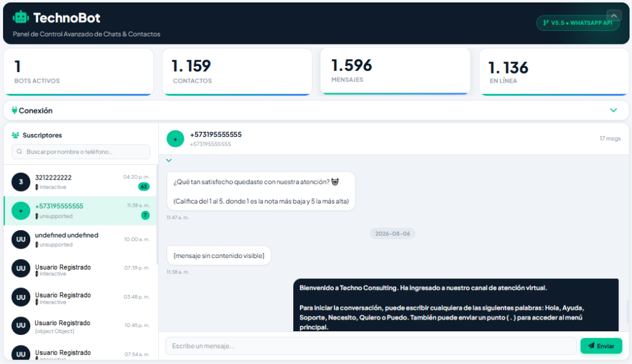The height and width of the screenshot is (364, 632).
Task: Click the subscriber list scrollbar
Action: point(157,215)
